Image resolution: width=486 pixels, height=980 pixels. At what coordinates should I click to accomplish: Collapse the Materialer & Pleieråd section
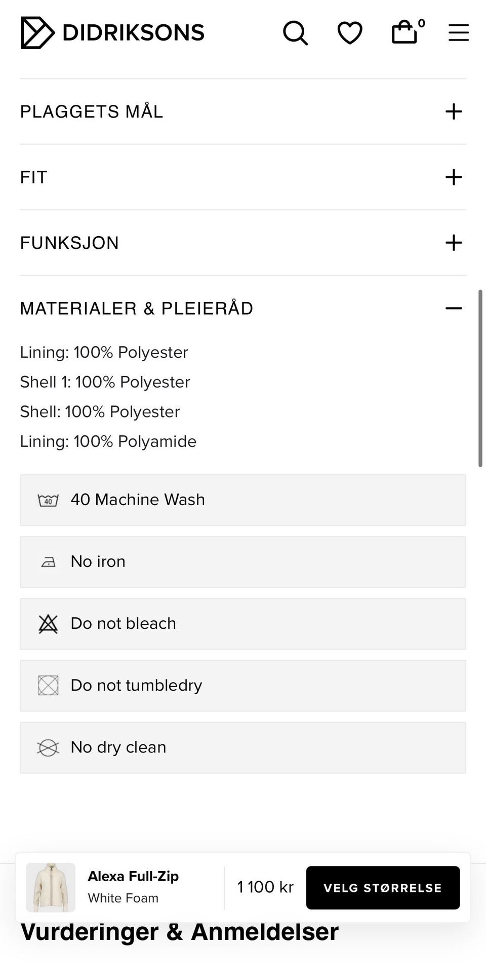tap(454, 308)
